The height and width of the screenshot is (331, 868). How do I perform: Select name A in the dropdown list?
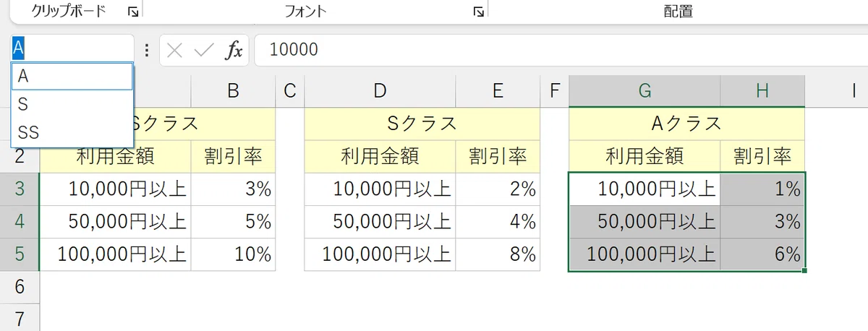point(72,77)
